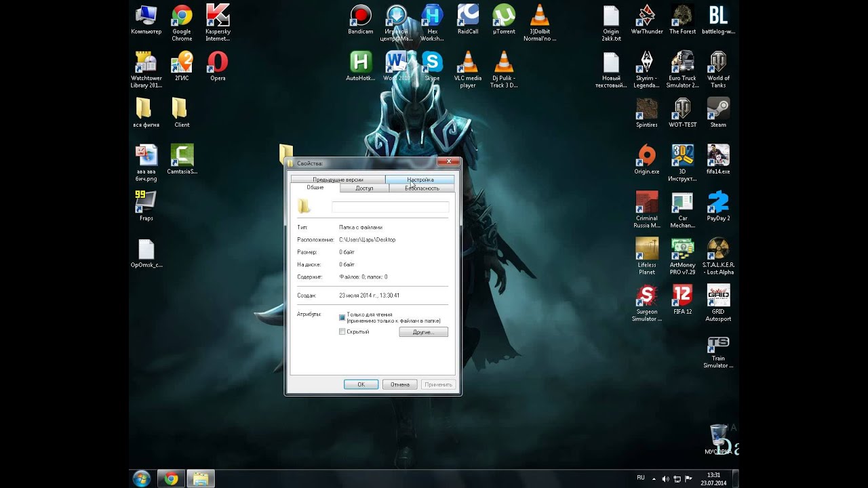Launch S.T.A.L.K.E.R. Lost Alpha shortcut
This screenshot has width=868, height=488.
point(718,257)
